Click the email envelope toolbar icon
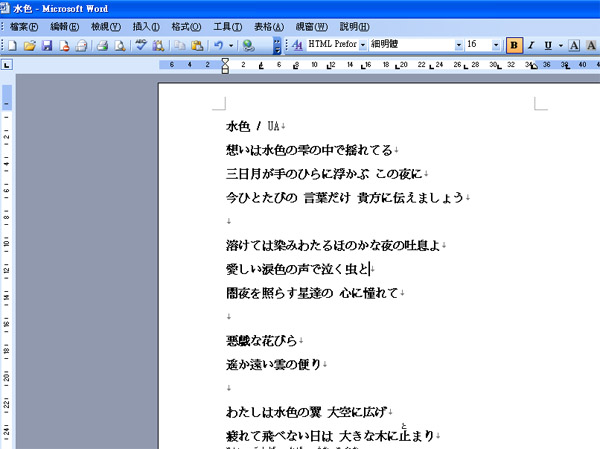Viewport: 600px width, 449px height. 81,46
